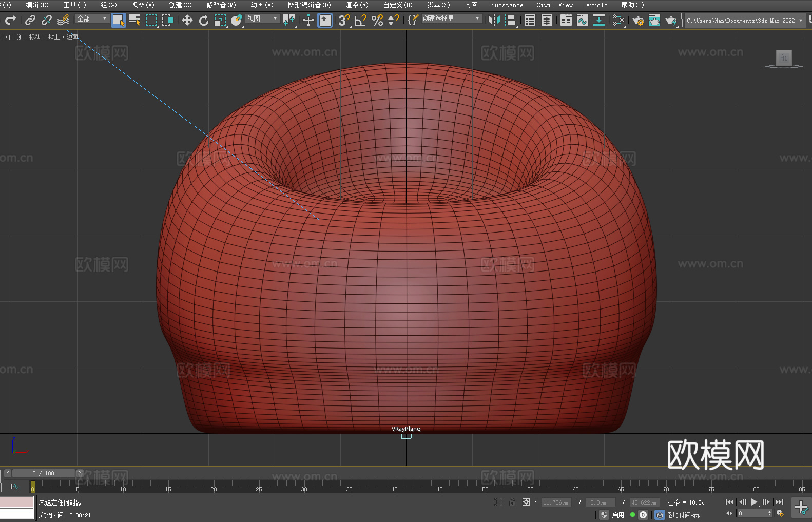Open the '修改器(M)' menu
Screen dimensions: 812x522
coord(221,5)
